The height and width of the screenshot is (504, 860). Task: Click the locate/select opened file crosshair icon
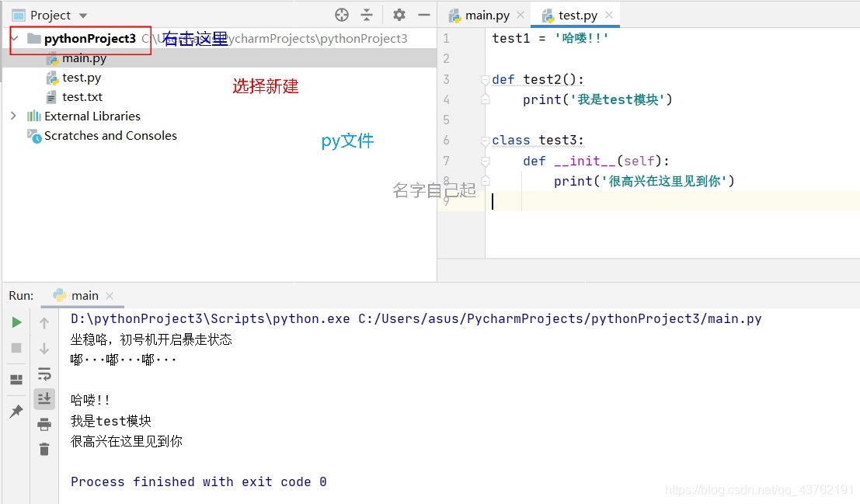pyautogui.click(x=342, y=15)
